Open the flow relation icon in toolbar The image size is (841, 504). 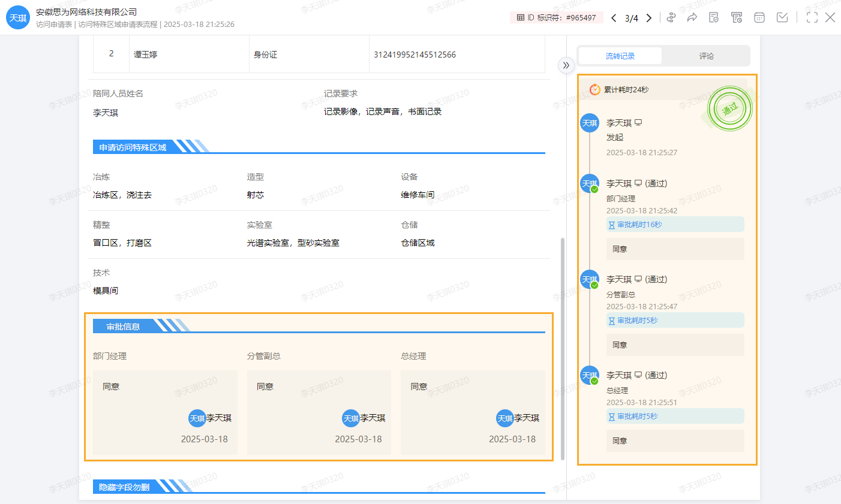(x=671, y=17)
